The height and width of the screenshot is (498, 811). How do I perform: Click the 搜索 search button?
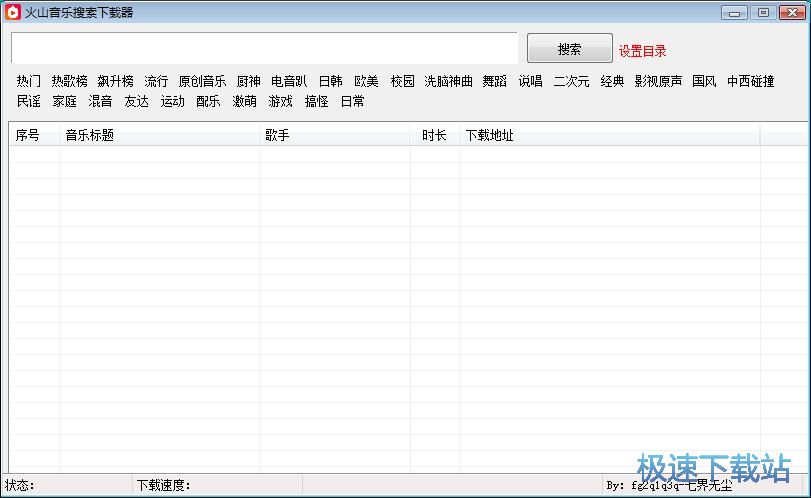click(569, 48)
